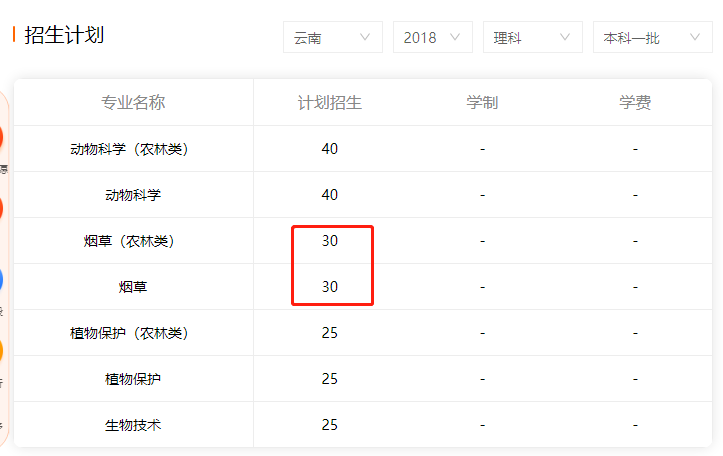The height and width of the screenshot is (456, 723).
Task: Click the 烟草(农林类) major name
Action: point(133,241)
